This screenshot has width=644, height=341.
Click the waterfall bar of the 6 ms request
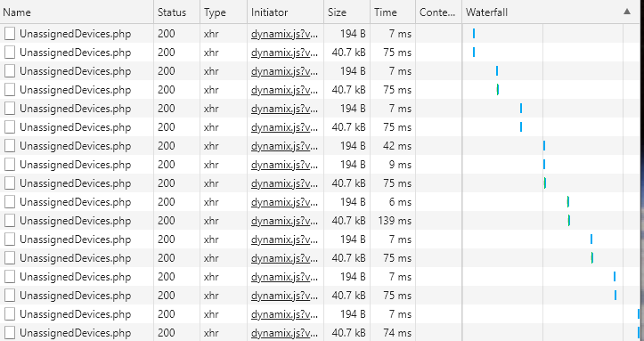[568, 202]
